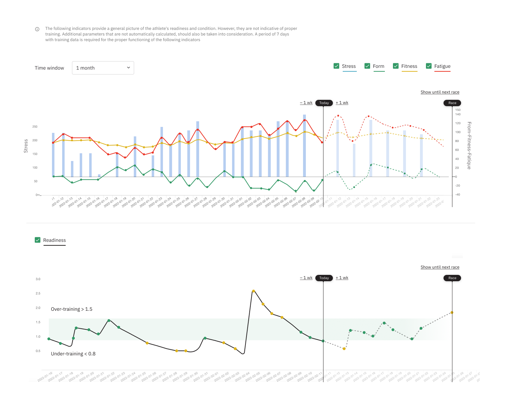532x393 pixels.
Task: Select the Race marker on the readiness chart
Action: point(452,278)
